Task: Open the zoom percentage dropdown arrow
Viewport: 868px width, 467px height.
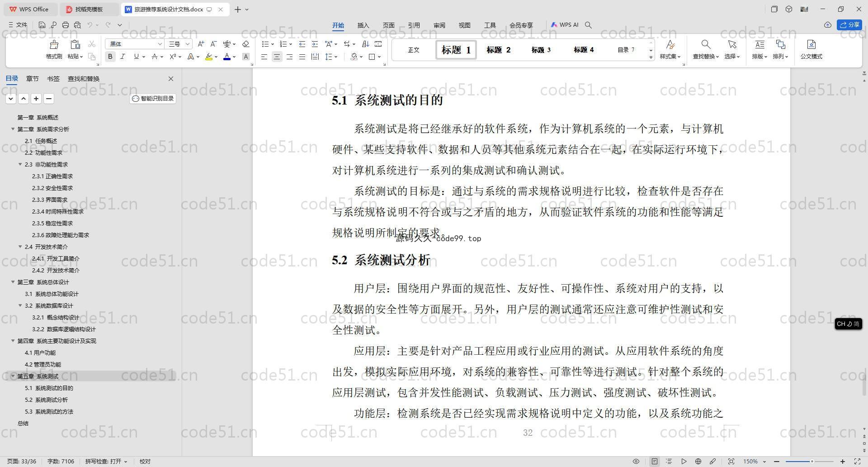Action: [x=764, y=462]
